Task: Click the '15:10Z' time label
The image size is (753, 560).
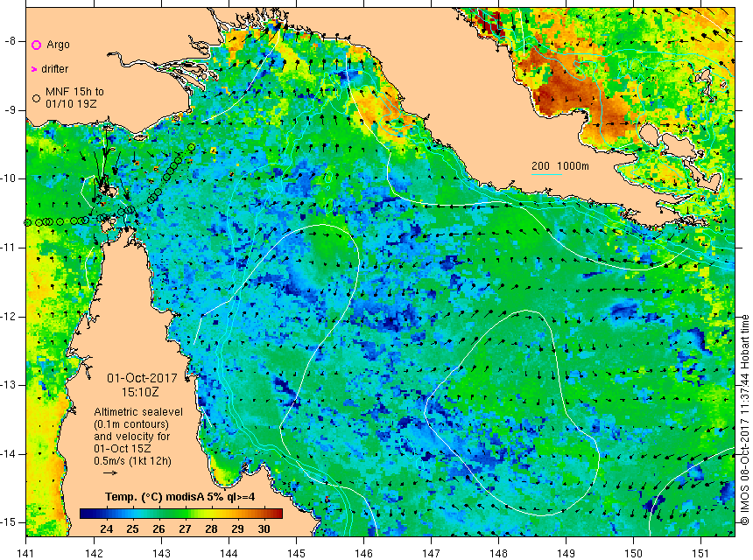Action: (x=140, y=392)
